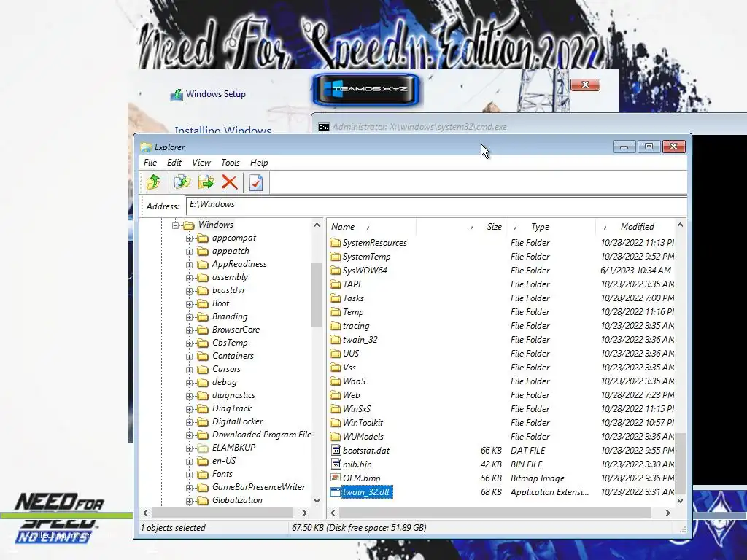This screenshot has width=747, height=560.
Task: Close the Windows Setup dialog with red X
Action: click(585, 85)
